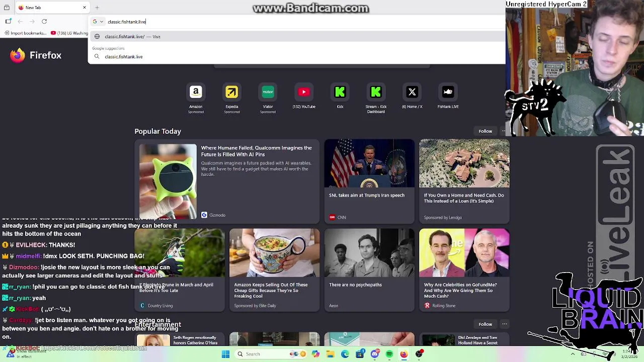
Task: Visit classic.fishtank.live/ suggestion row
Action: point(297,36)
